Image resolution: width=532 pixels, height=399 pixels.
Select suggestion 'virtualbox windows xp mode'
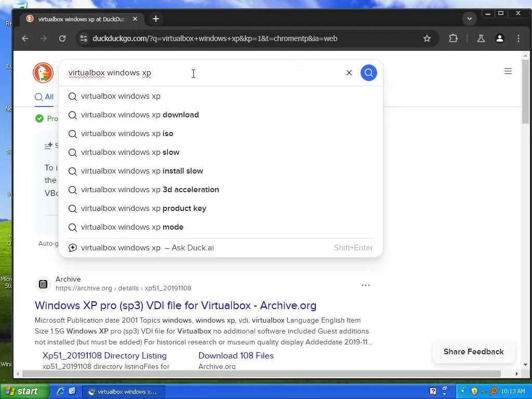pyautogui.click(x=220, y=227)
